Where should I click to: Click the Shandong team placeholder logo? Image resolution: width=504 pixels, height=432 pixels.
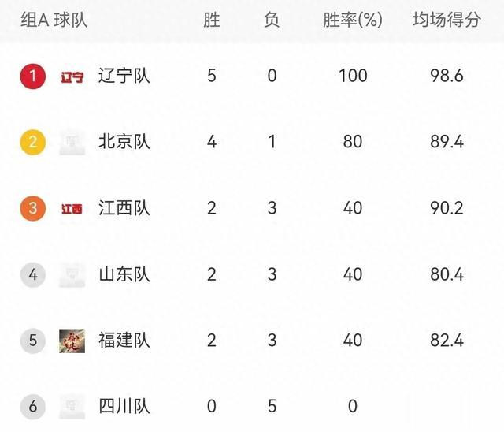pyautogui.click(x=72, y=275)
